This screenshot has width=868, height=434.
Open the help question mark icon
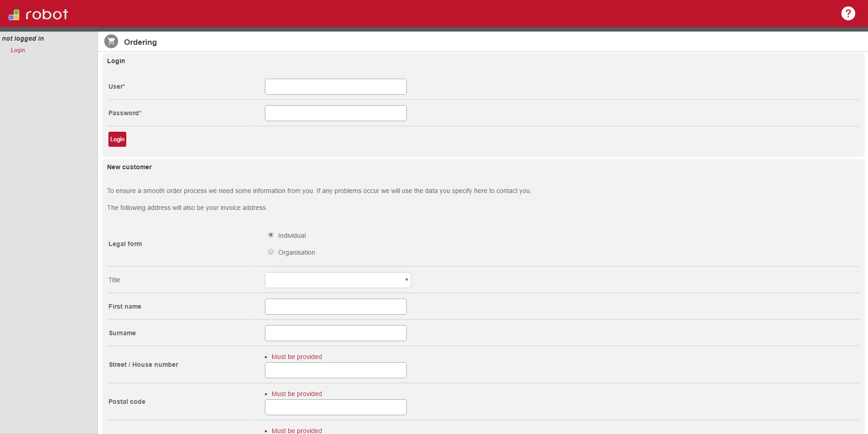coord(848,13)
